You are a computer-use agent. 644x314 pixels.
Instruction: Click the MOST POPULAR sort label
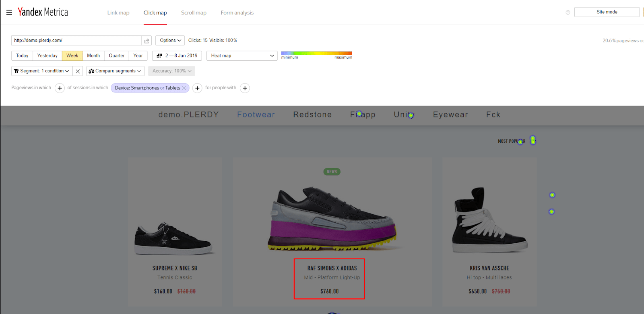click(512, 141)
